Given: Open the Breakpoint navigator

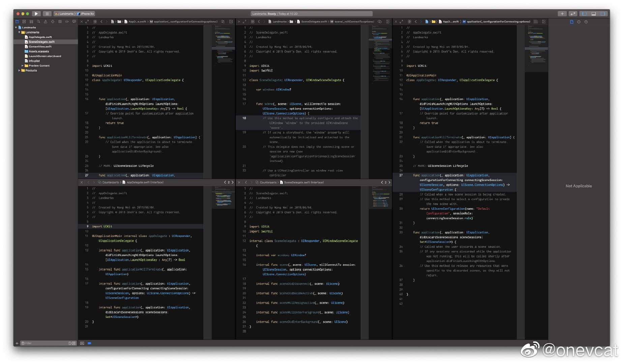Looking at the screenshot, I should (x=67, y=22).
